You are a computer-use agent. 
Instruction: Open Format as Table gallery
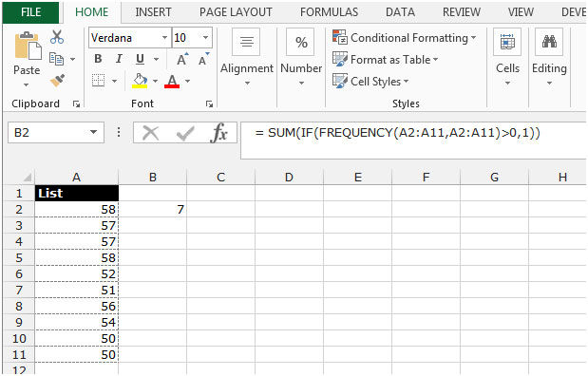(386, 59)
